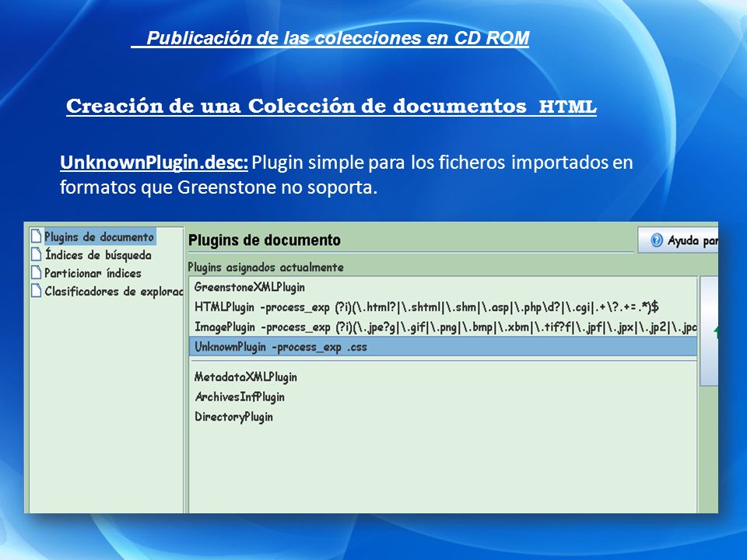Select the 'UnknownPlugin -process_exp .css' row

tap(443, 347)
